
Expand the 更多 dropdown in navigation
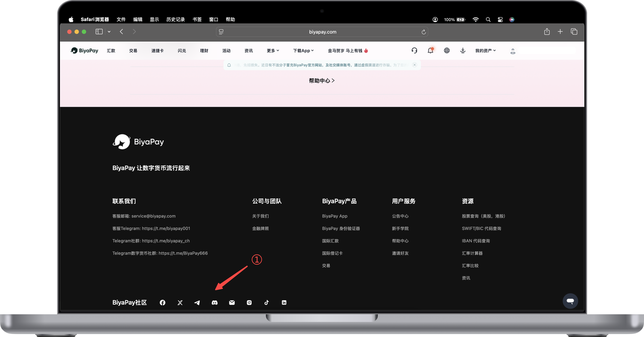tap(273, 51)
